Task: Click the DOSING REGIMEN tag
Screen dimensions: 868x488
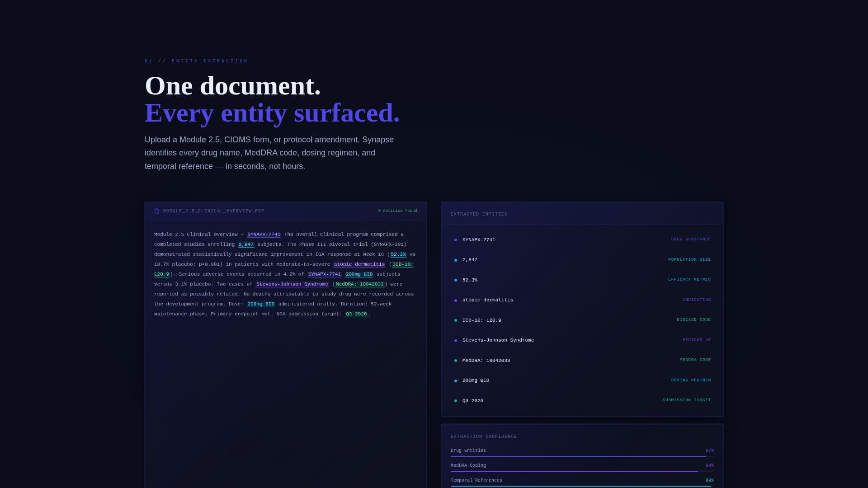Action: [x=691, y=380]
